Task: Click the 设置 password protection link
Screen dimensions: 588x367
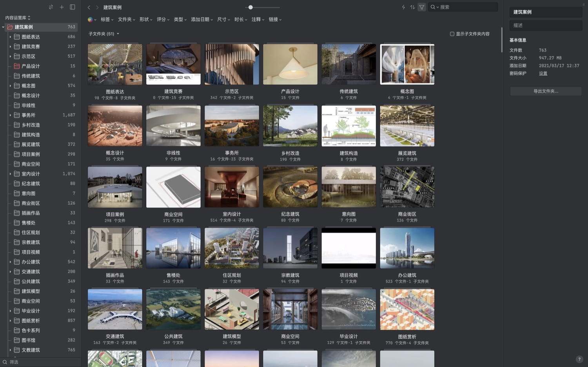Action: point(543,74)
